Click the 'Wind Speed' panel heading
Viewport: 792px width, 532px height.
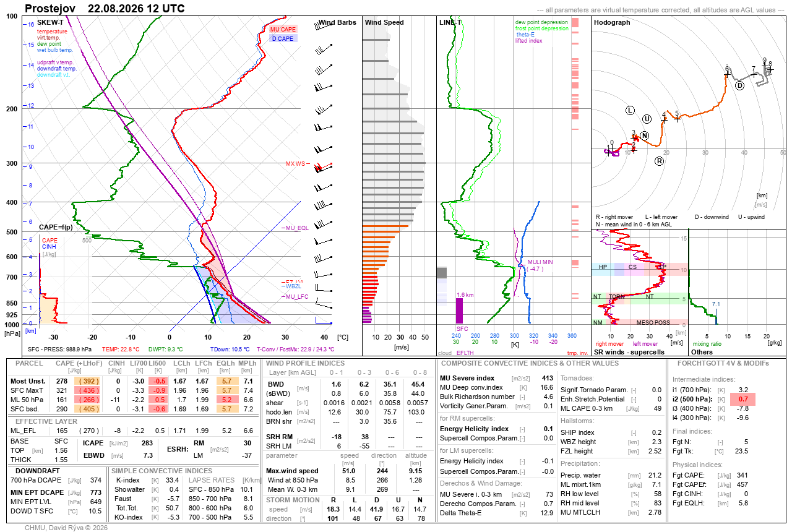coord(384,23)
